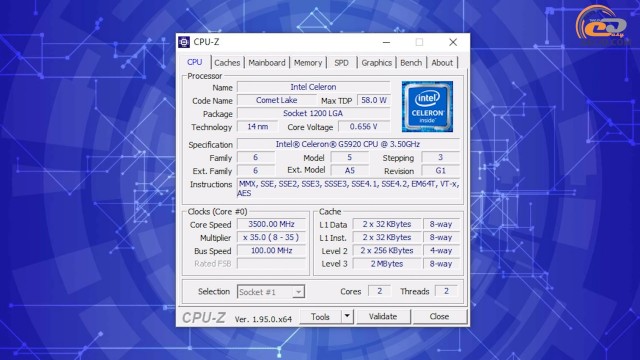Click the Stepping value 3
640x360 pixels.
click(440, 157)
